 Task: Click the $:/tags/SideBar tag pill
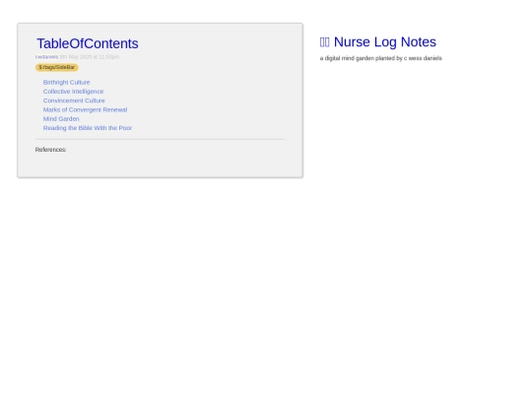click(x=57, y=68)
